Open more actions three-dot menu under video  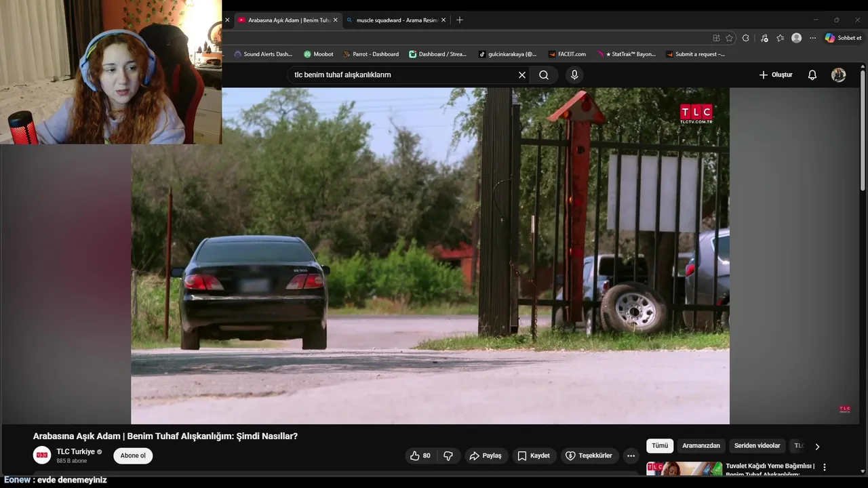tap(631, 455)
